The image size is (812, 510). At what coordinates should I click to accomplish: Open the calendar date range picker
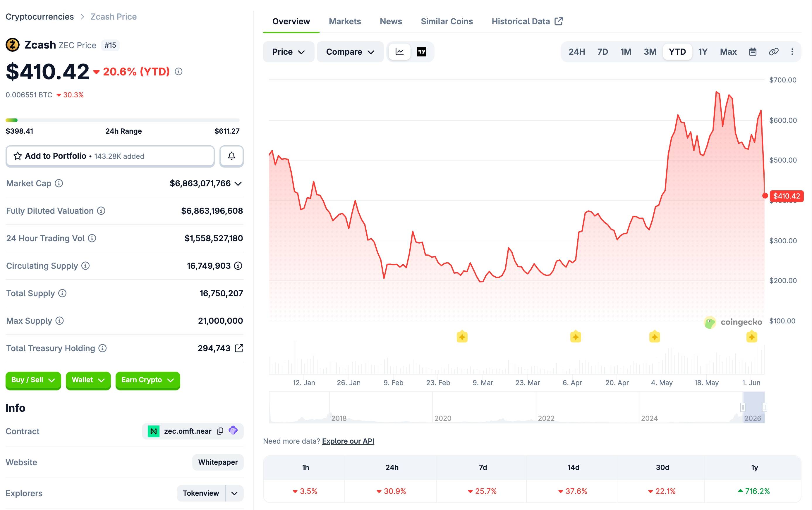753,52
